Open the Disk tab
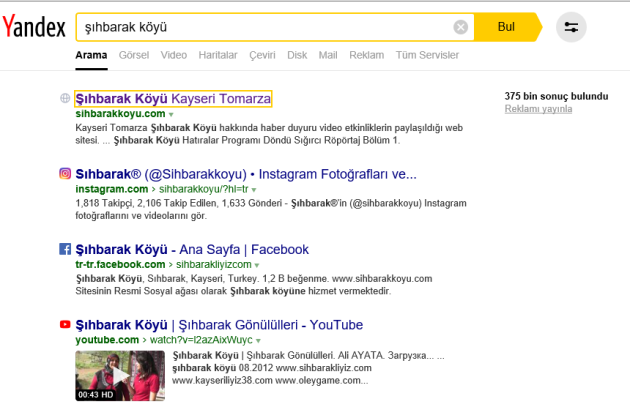The image size is (630, 407). pyautogui.click(x=297, y=55)
